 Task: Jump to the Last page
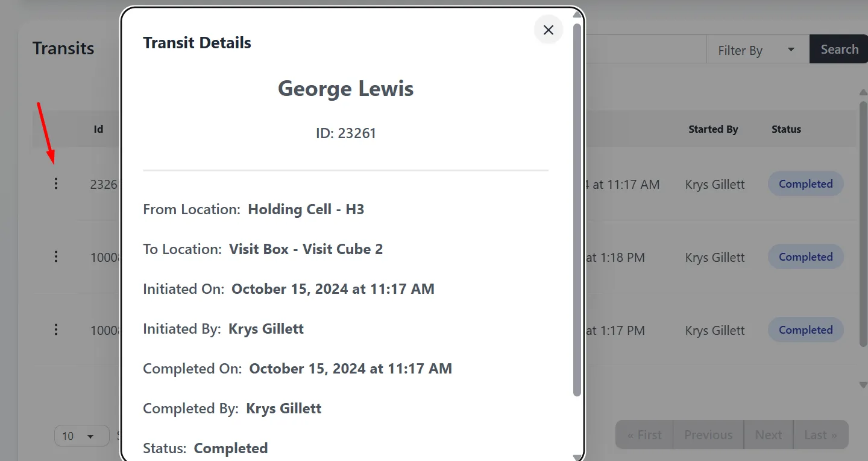pyautogui.click(x=820, y=435)
